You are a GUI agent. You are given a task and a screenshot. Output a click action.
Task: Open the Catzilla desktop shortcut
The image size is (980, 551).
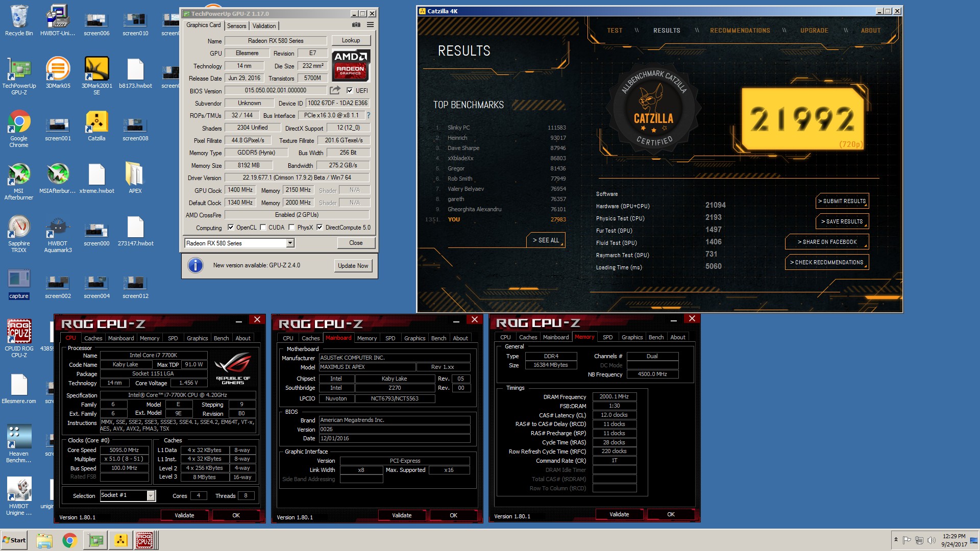tap(96, 126)
